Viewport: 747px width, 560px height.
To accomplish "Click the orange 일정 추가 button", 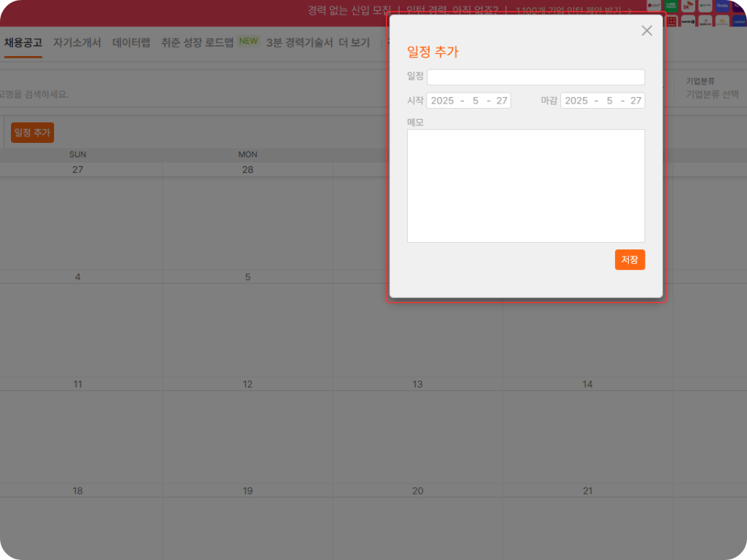I will (x=31, y=132).
